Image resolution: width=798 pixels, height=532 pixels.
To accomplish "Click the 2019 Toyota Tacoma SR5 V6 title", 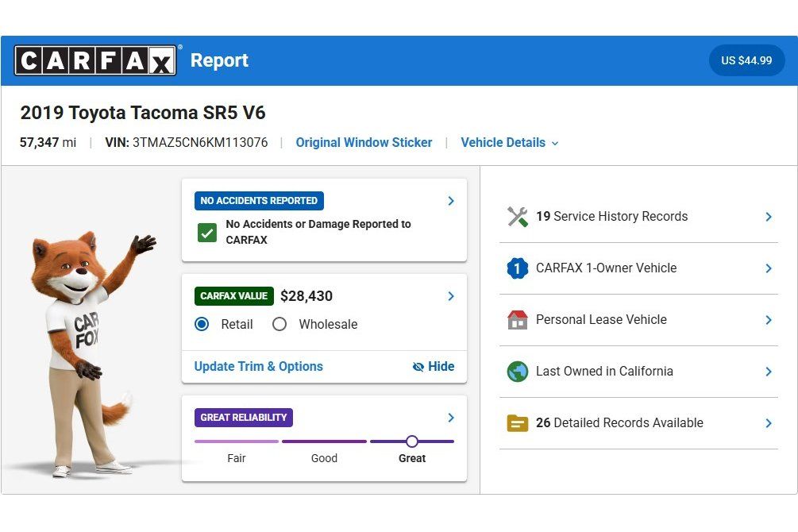I will 143,113.
